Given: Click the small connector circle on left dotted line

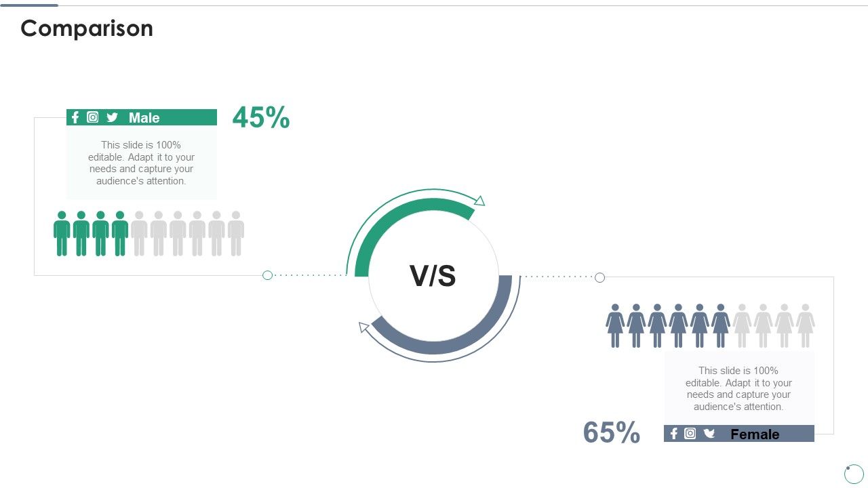Looking at the screenshot, I should pyautogui.click(x=267, y=275).
